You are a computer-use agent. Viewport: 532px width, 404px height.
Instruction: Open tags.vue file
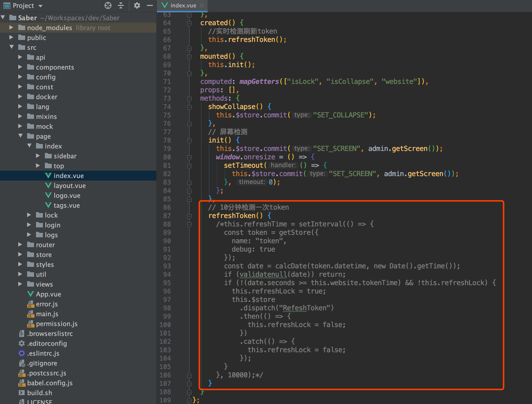67,205
